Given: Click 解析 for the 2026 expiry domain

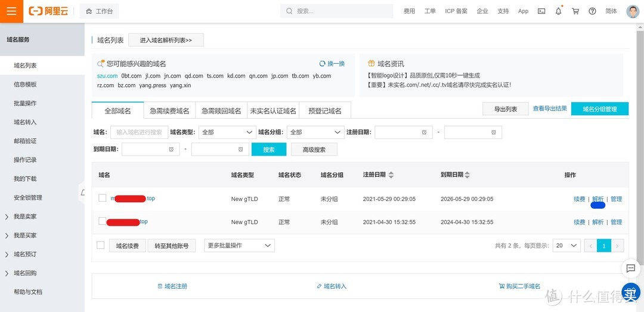Looking at the screenshot, I should pyautogui.click(x=598, y=199).
